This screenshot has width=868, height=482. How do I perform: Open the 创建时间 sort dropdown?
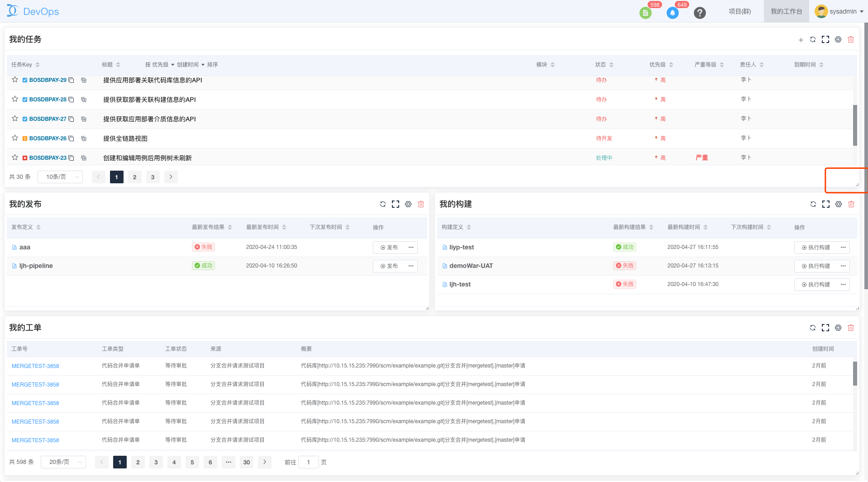[x=191, y=65]
